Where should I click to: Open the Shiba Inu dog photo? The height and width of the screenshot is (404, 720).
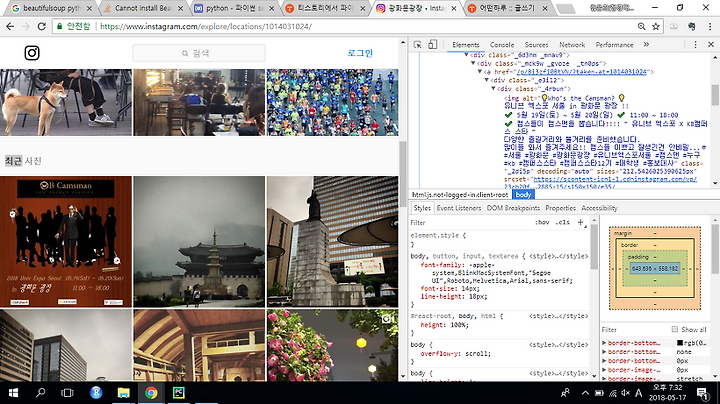click(x=66, y=102)
